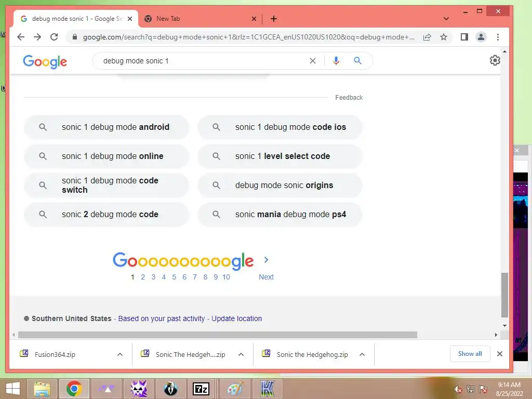
Task: Show all downloads
Action: [x=470, y=353]
